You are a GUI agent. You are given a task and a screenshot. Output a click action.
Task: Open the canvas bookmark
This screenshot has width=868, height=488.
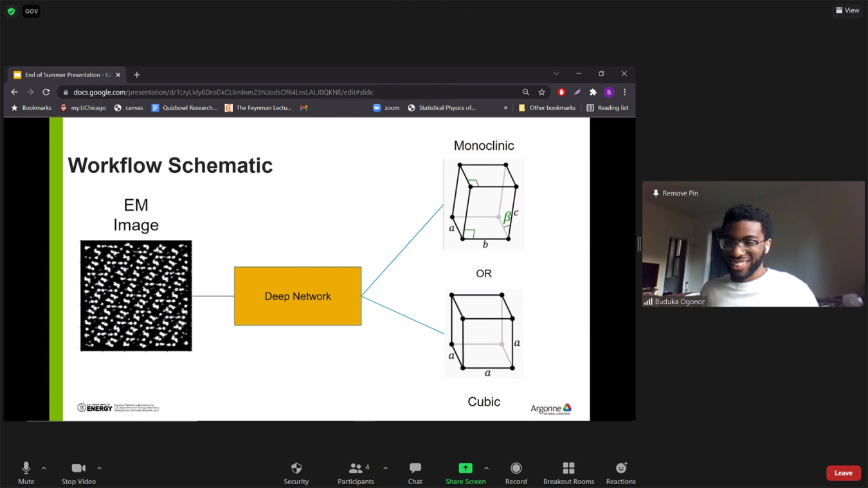coord(128,108)
